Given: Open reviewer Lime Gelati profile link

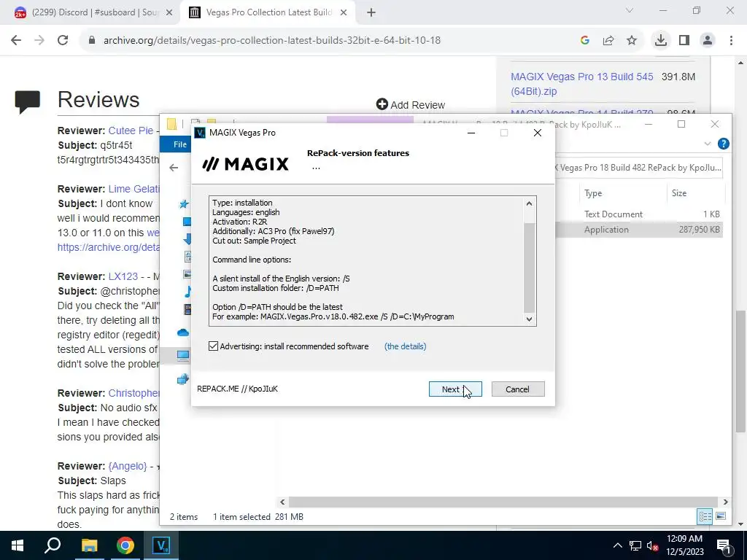Looking at the screenshot, I should pyautogui.click(x=134, y=189).
